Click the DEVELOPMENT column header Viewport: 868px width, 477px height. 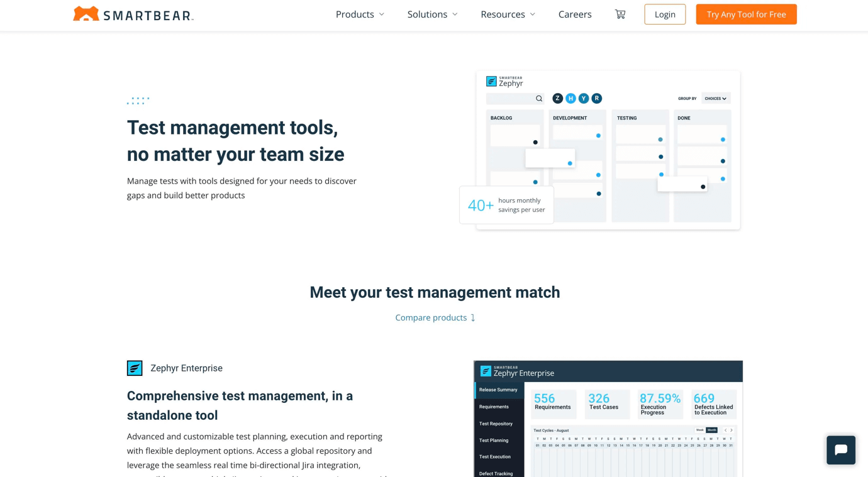tap(570, 118)
